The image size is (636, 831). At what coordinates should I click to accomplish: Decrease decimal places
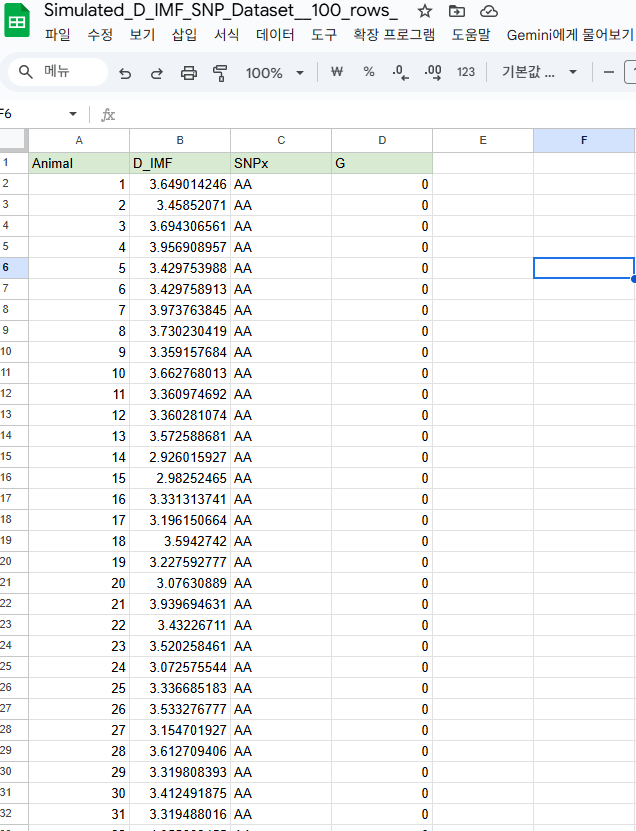401,72
